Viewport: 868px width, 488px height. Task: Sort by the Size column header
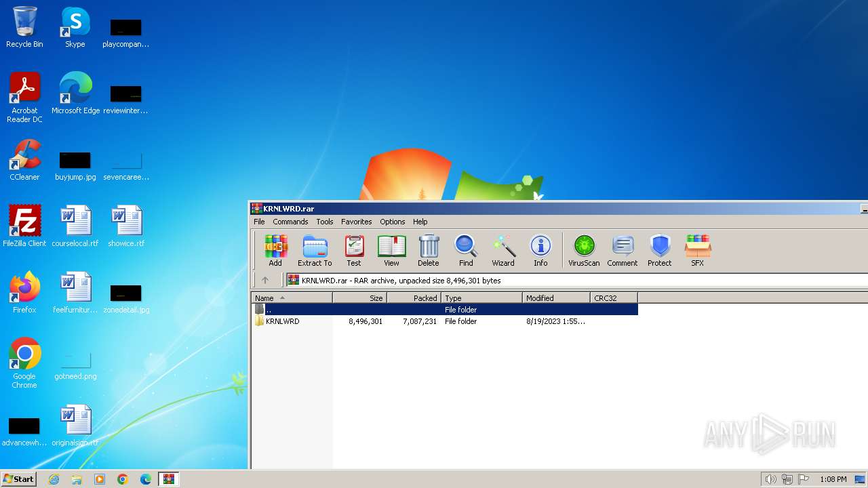(x=360, y=298)
